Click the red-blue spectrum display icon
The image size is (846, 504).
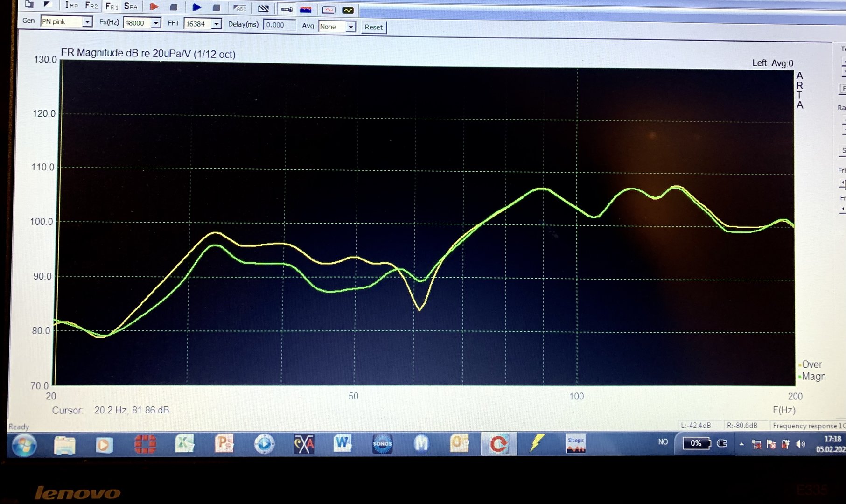(x=306, y=9)
